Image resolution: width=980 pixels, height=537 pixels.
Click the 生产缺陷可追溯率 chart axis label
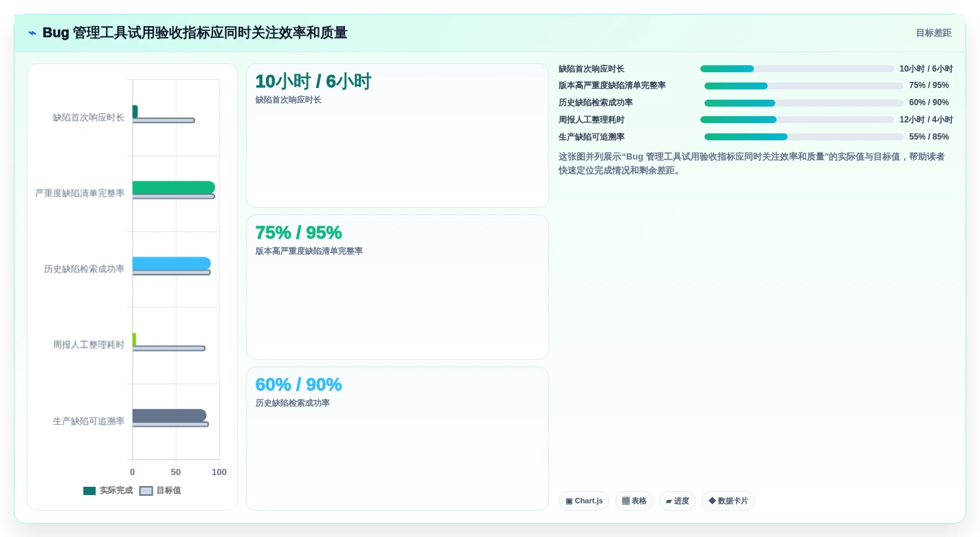89,421
